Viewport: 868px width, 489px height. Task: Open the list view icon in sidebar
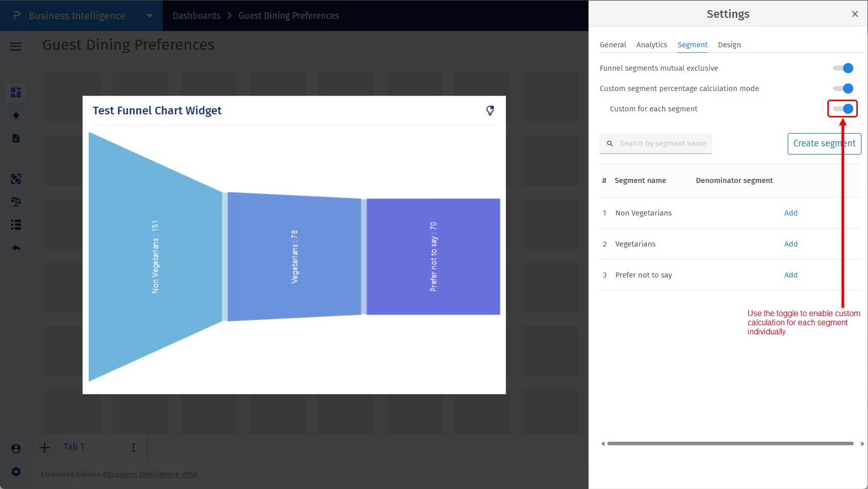tap(16, 225)
